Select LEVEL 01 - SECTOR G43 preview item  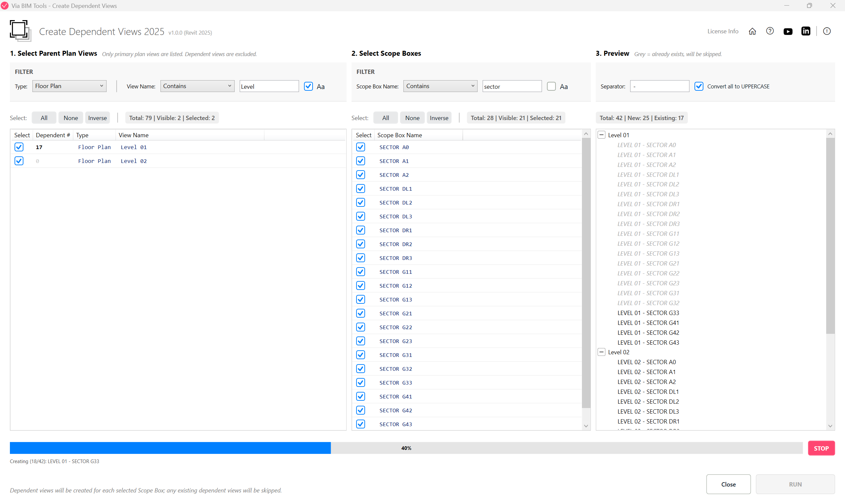[648, 342]
